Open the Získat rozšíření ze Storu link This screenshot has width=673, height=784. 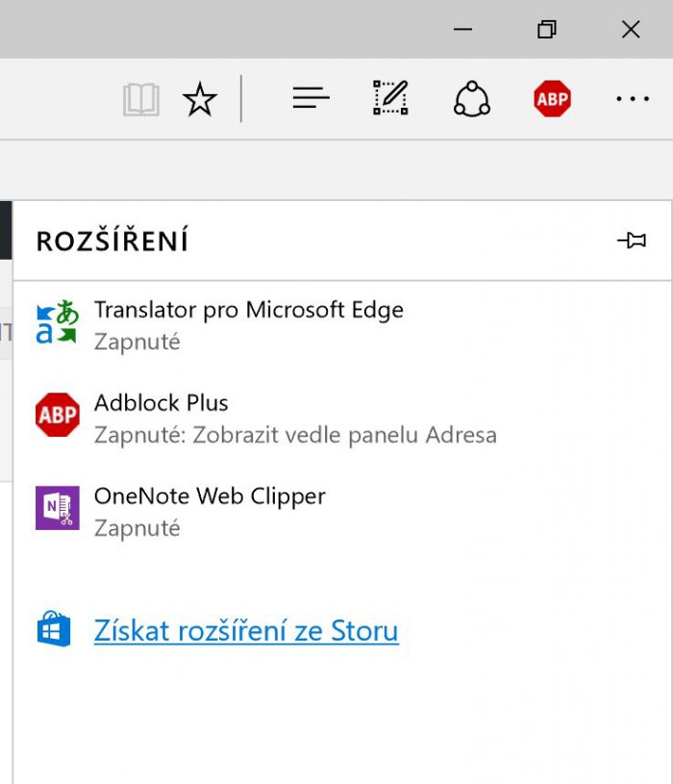pyautogui.click(x=246, y=631)
